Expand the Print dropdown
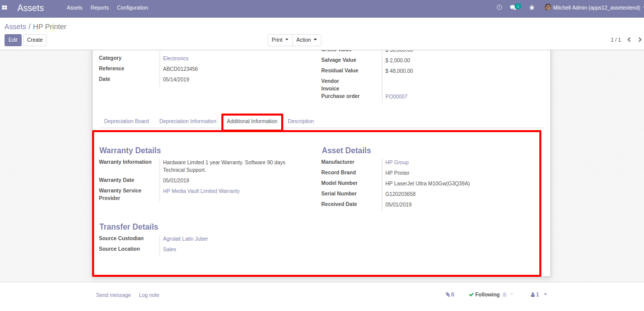Image resolution: width=644 pixels, height=311 pixels. [x=280, y=40]
